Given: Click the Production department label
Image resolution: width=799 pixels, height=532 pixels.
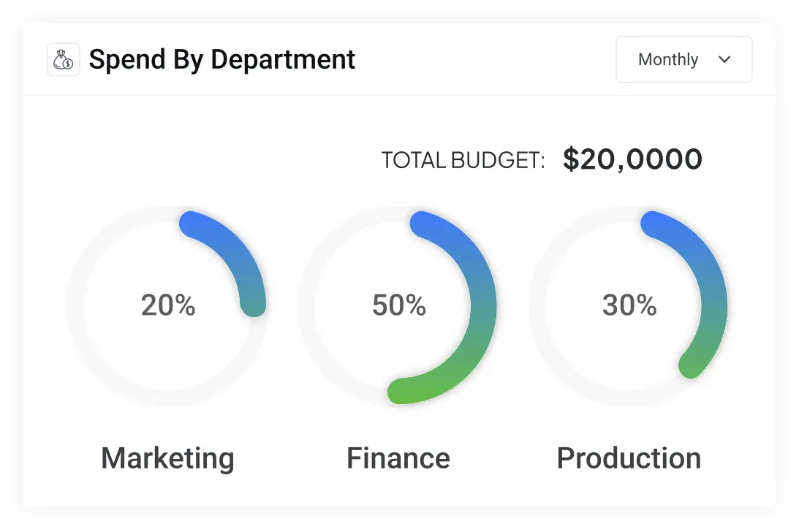Looking at the screenshot, I should pos(629,458).
